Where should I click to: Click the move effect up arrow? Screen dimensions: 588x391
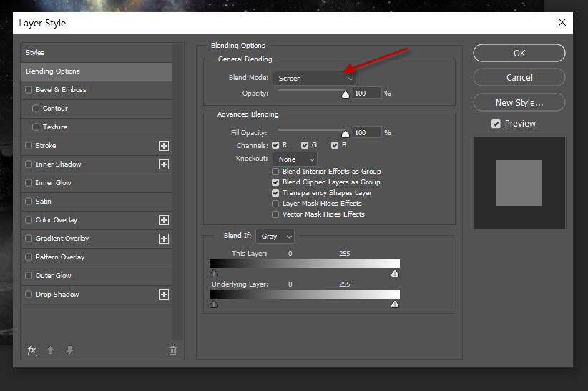51,350
